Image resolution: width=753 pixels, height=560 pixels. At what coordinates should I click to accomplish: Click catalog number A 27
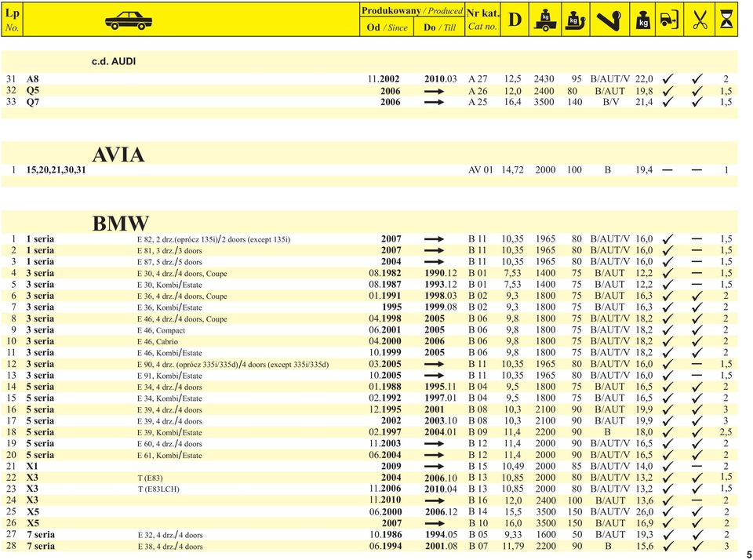(x=478, y=78)
